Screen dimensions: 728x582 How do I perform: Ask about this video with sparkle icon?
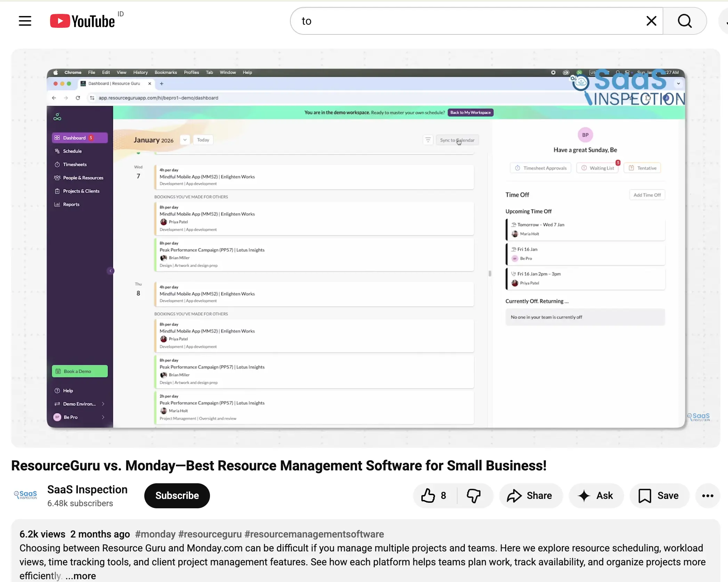coord(596,495)
